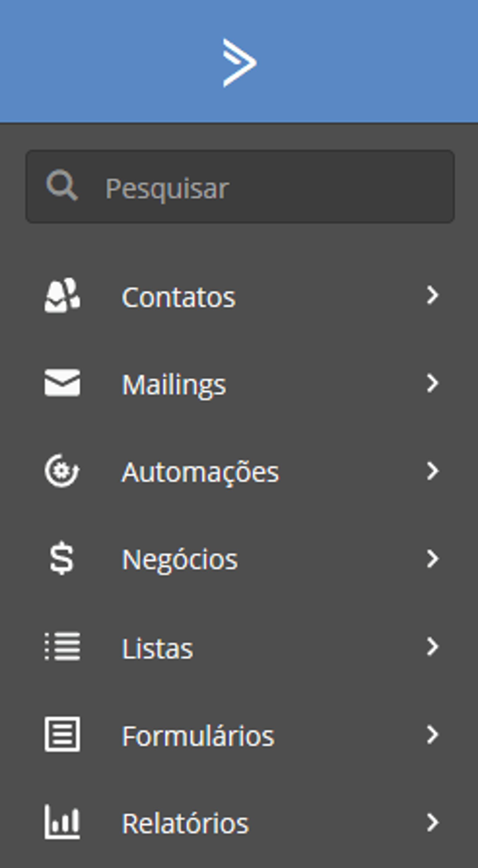Focus the Pesquisar search field
Screen dimensions: 478x868
240,186
